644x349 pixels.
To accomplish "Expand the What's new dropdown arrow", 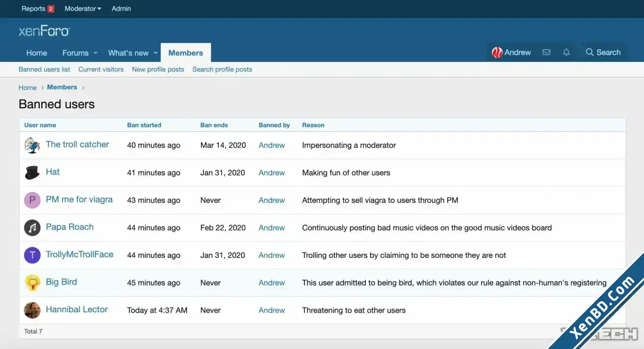I will tap(155, 53).
